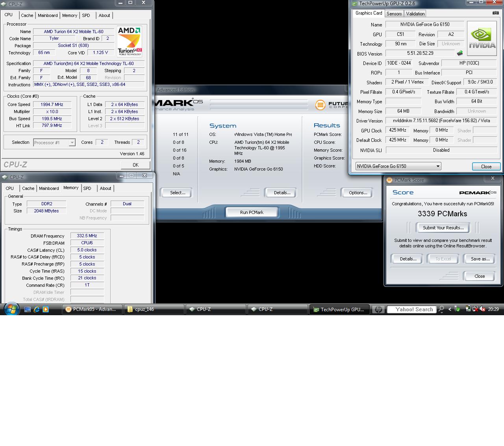The width and height of the screenshot is (504, 446).
Task: Click OK in the CPU-Z window
Action: click(135, 165)
